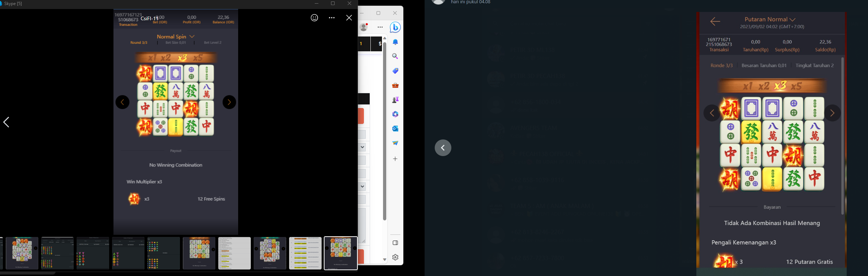
Task: Open the white log-text thumbnail
Action: (235, 253)
